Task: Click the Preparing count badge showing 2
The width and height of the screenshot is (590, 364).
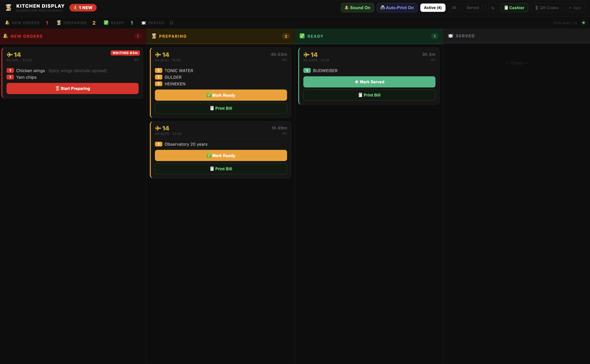Action: coord(286,36)
